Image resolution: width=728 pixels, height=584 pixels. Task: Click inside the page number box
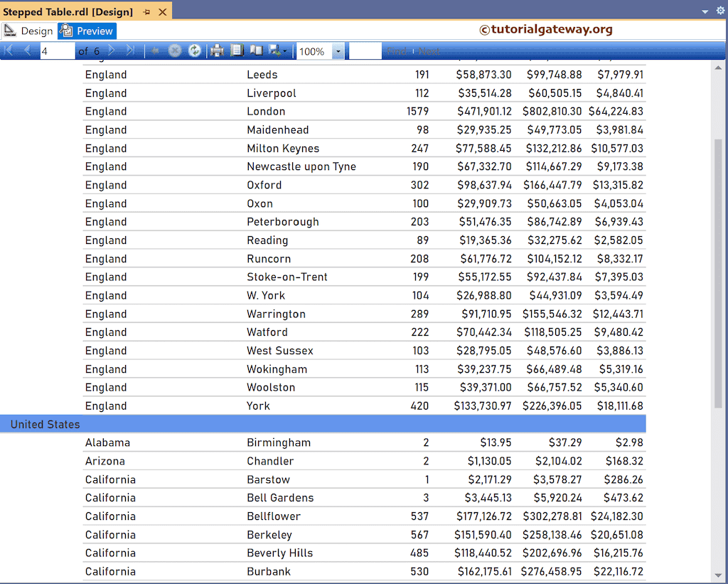tap(57, 51)
